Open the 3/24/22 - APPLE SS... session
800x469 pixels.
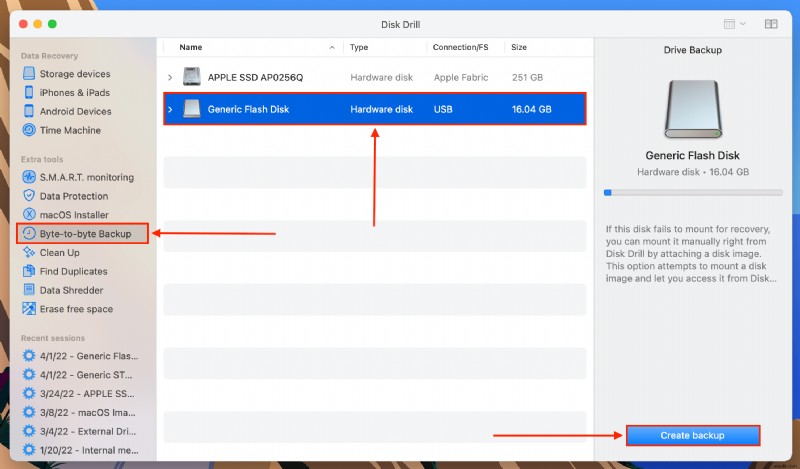coord(87,394)
